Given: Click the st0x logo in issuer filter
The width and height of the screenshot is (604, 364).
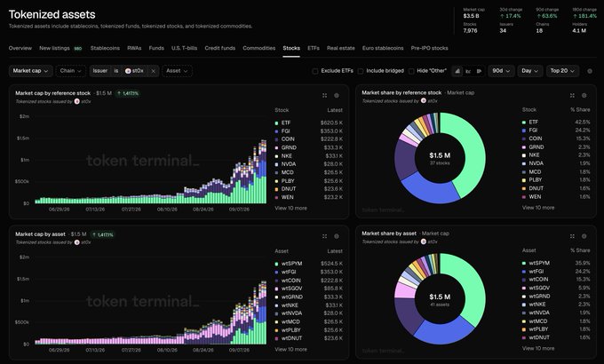Looking at the screenshot, I should pos(128,71).
